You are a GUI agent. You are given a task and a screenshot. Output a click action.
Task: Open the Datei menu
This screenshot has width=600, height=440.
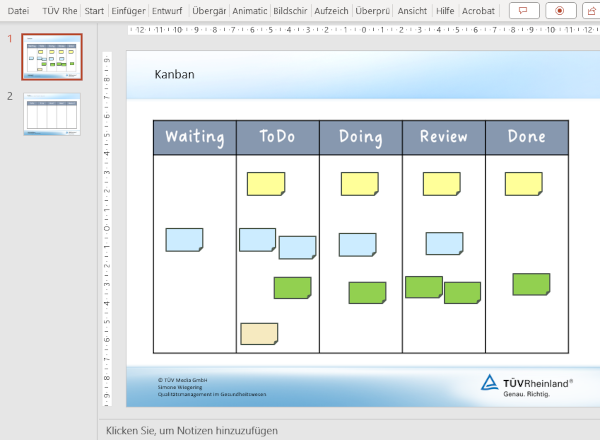click(x=18, y=10)
